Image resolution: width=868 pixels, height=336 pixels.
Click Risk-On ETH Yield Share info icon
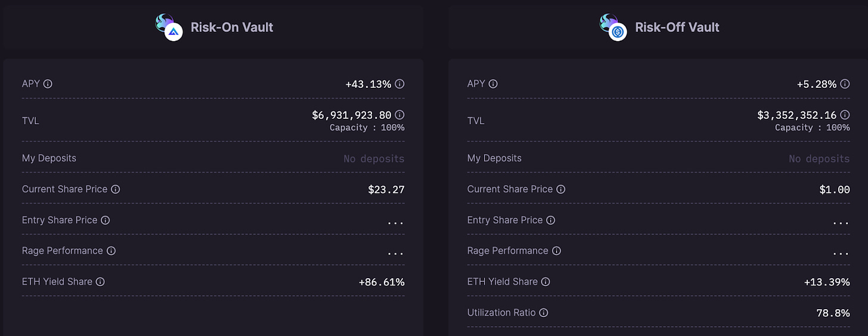pyautogui.click(x=100, y=282)
